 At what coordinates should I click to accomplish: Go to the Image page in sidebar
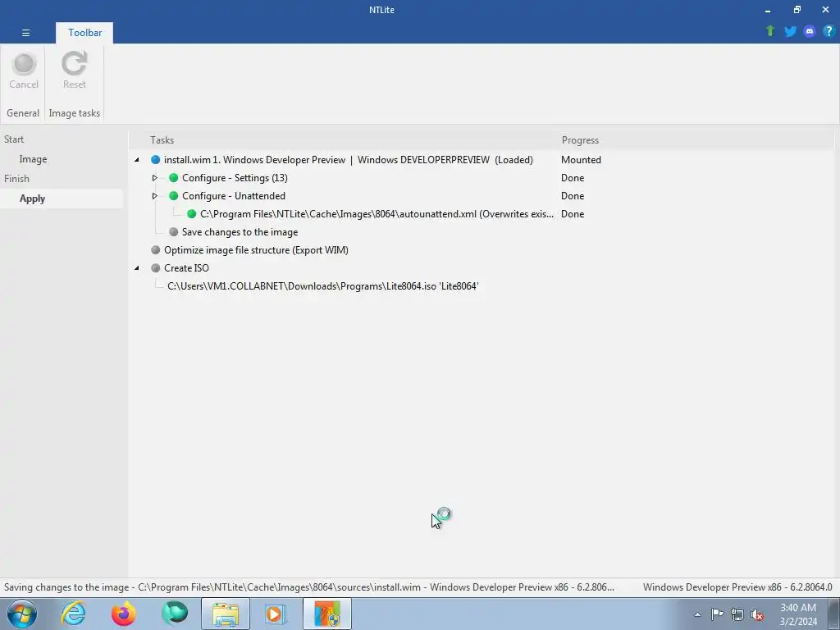(33, 159)
